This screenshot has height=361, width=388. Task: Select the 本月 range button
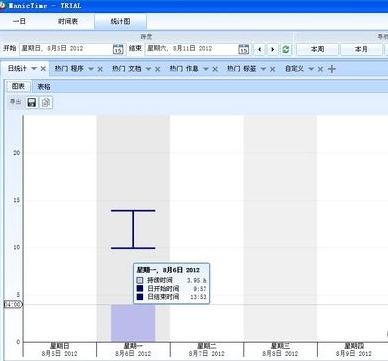click(x=361, y=49)
